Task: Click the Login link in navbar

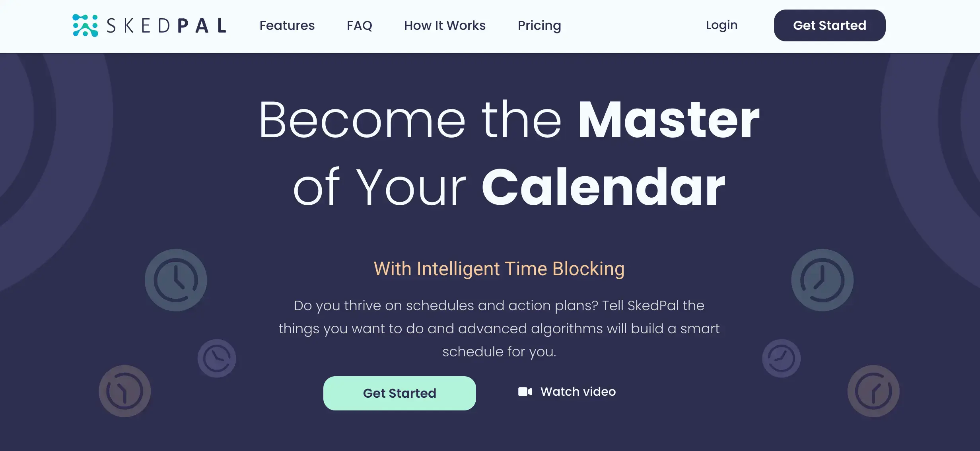Action: coord(721,25)
